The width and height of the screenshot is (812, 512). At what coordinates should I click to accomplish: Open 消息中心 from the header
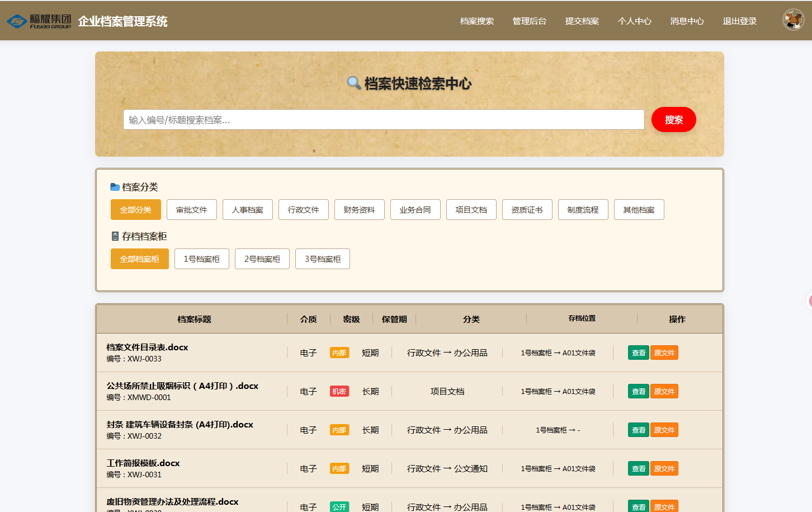click(x=687, y=21)
